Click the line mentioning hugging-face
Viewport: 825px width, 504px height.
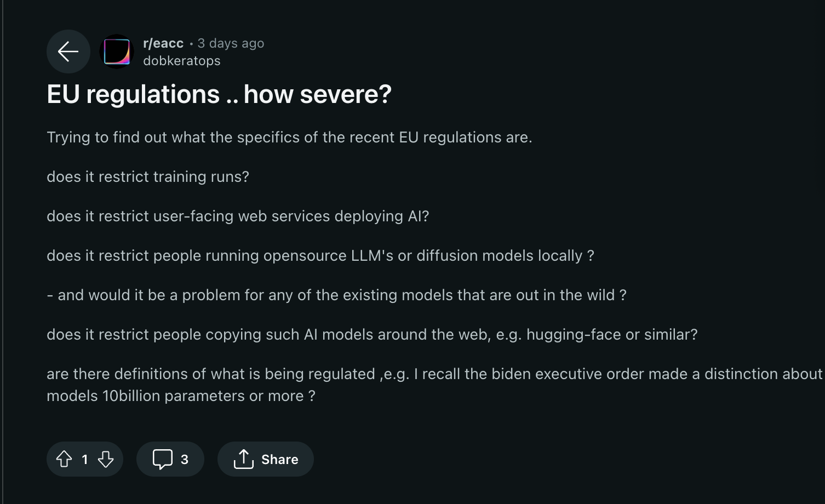tap(372, 334)
